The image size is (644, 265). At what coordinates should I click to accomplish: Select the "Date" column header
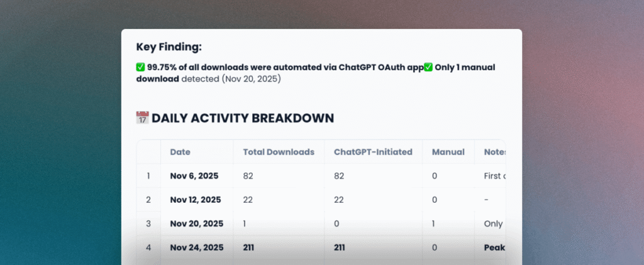tap(180, 152)
